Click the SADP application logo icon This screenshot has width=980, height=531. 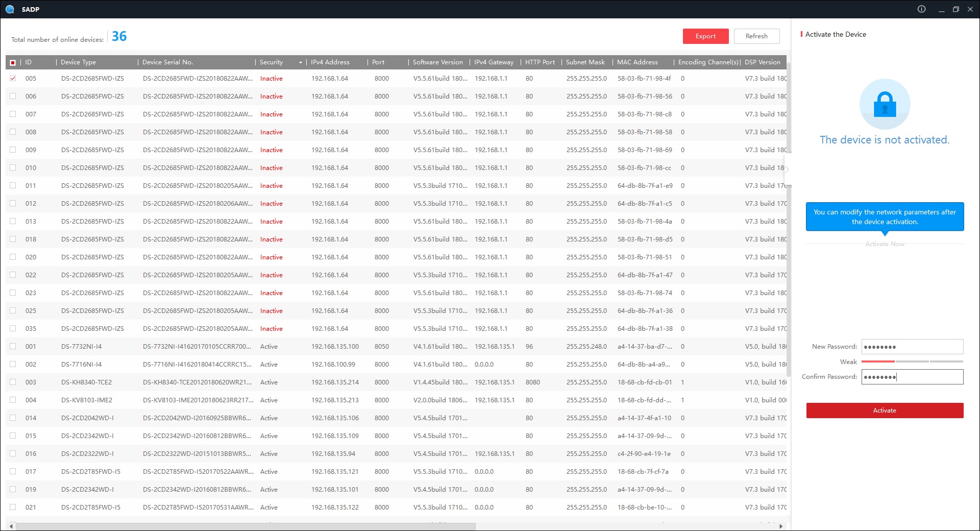pos(10,9)
